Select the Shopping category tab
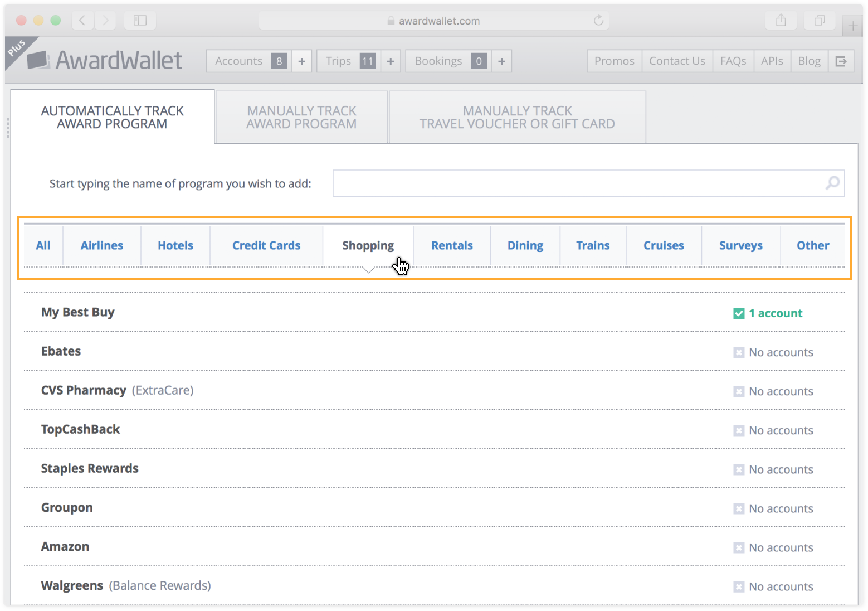Image resolution: width=868 pixels, height=611 pixels. click(x=368, y=245)
